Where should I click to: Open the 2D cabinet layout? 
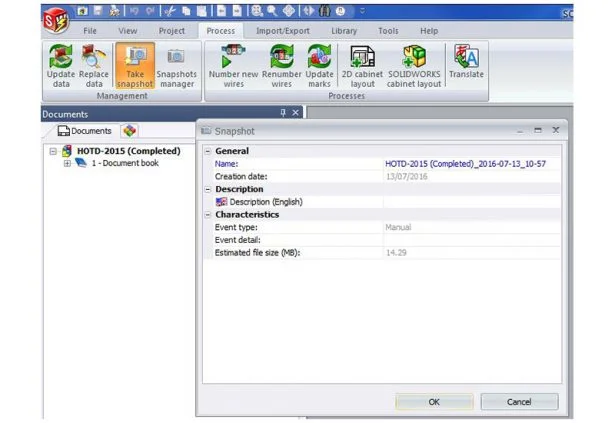point(362,65)
